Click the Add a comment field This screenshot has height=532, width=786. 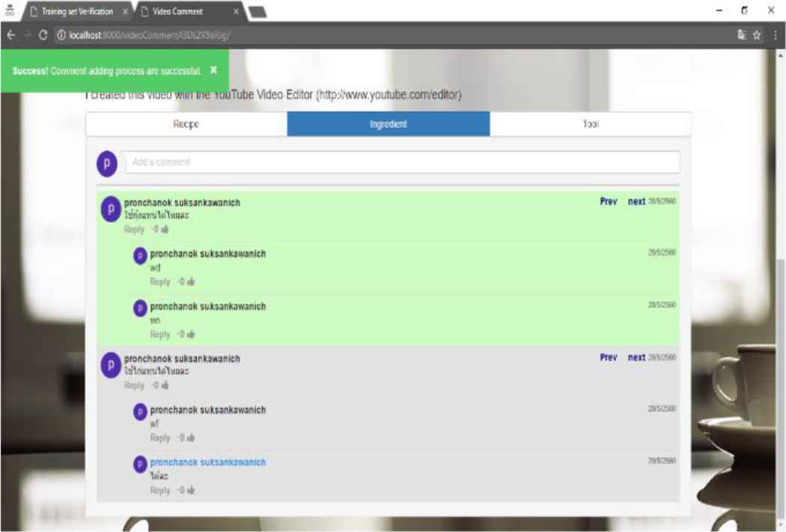(x=402, y=162)
